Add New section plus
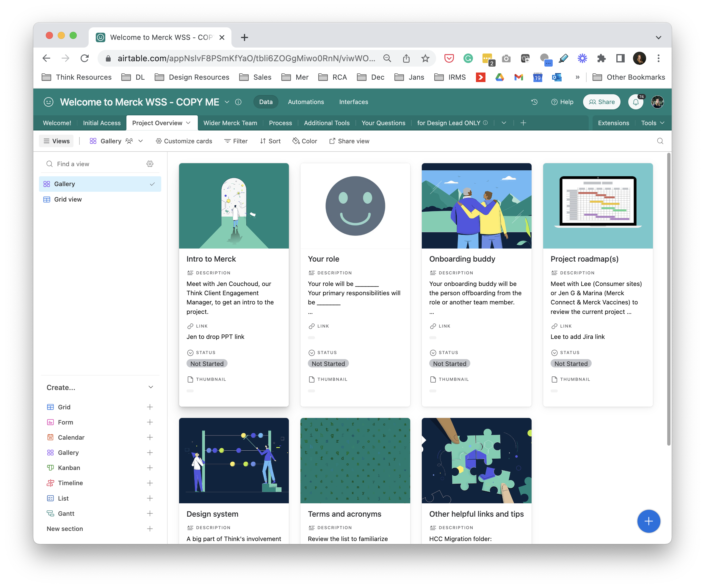 tap(150, 529)
